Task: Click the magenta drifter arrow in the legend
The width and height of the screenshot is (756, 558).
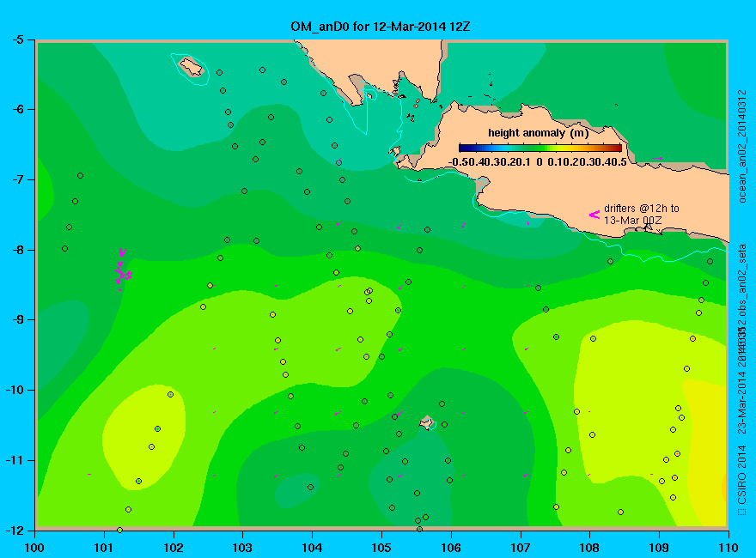Action: pos(594,215)
